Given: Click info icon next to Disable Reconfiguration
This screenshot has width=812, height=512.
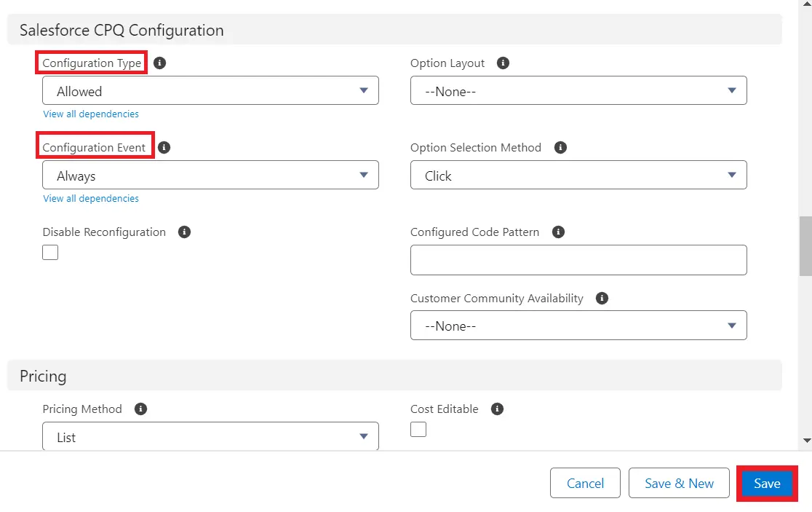Looking at the screenshot, I should [185, 232].
